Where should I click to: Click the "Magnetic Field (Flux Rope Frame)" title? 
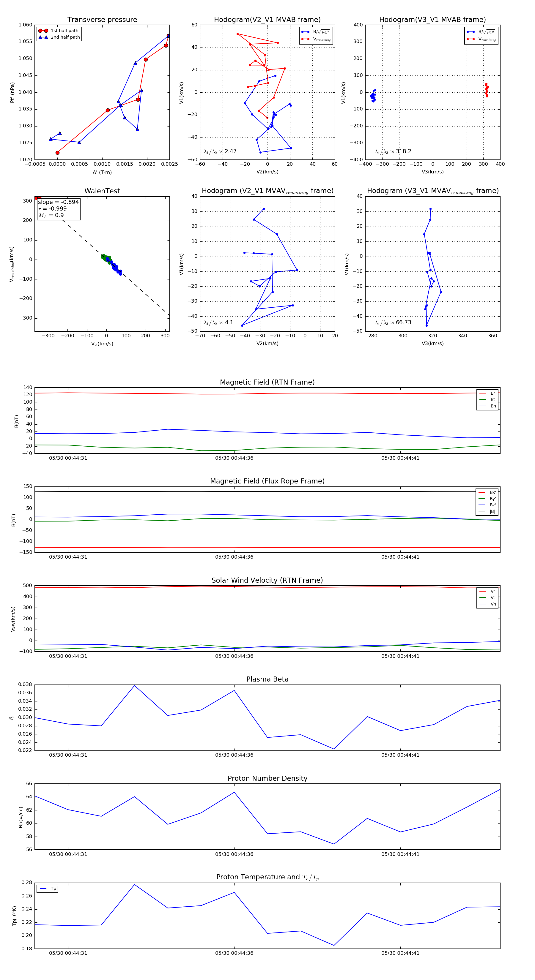tap(267, 481)
